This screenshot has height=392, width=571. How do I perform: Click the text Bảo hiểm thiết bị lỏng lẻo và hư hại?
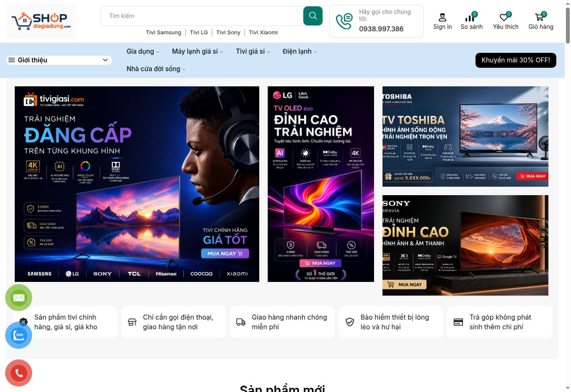coord(395,322)
